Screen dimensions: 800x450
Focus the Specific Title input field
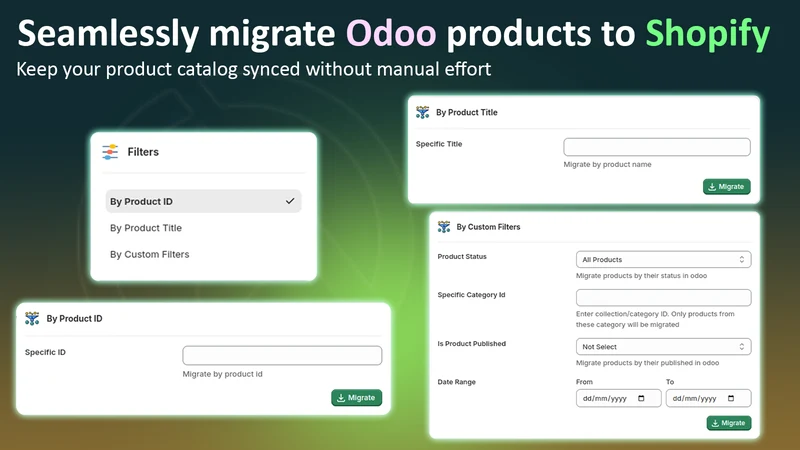coord(657,147)
